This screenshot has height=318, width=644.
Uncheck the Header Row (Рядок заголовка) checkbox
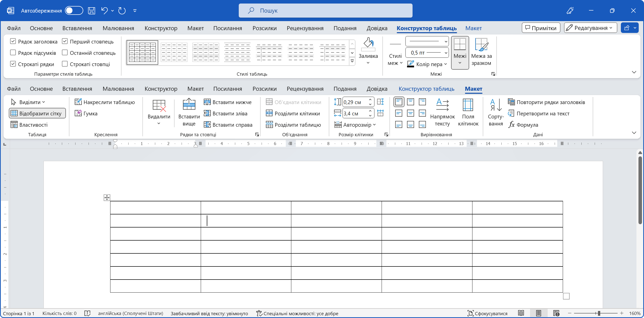point(13,41)
